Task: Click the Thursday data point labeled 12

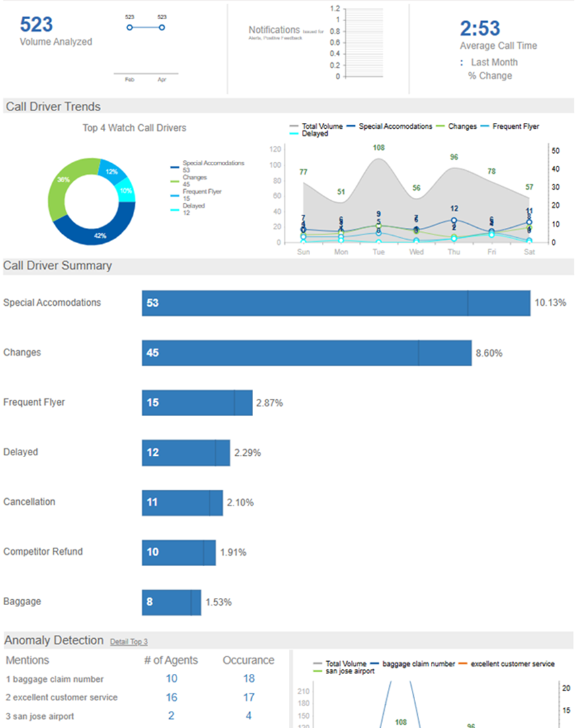Action: pos(454,220)
